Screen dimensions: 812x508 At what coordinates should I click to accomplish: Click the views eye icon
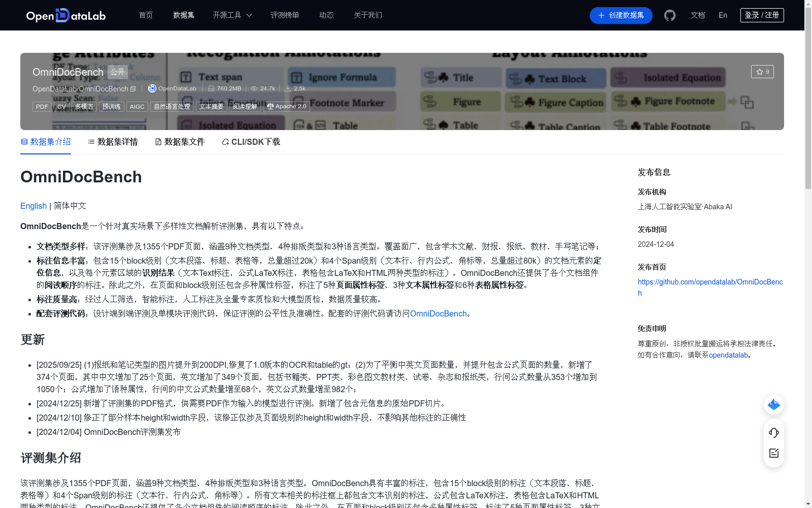click(254, 88)
